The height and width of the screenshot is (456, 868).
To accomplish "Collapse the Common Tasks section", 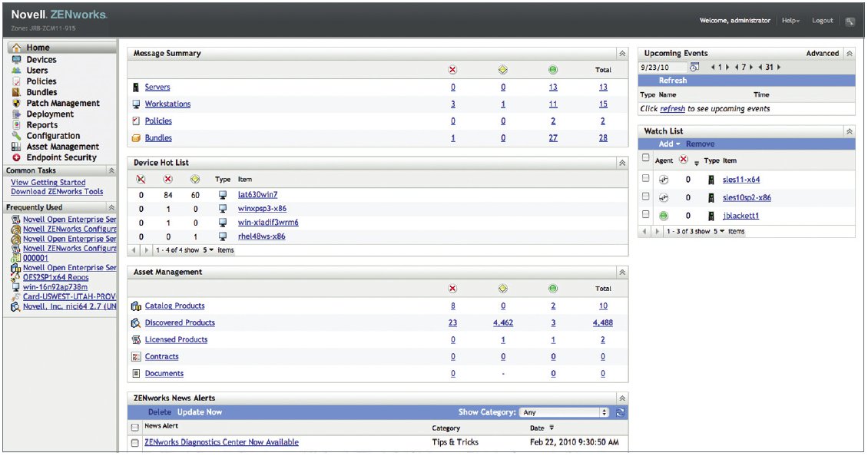I will [x=111, y=170].
